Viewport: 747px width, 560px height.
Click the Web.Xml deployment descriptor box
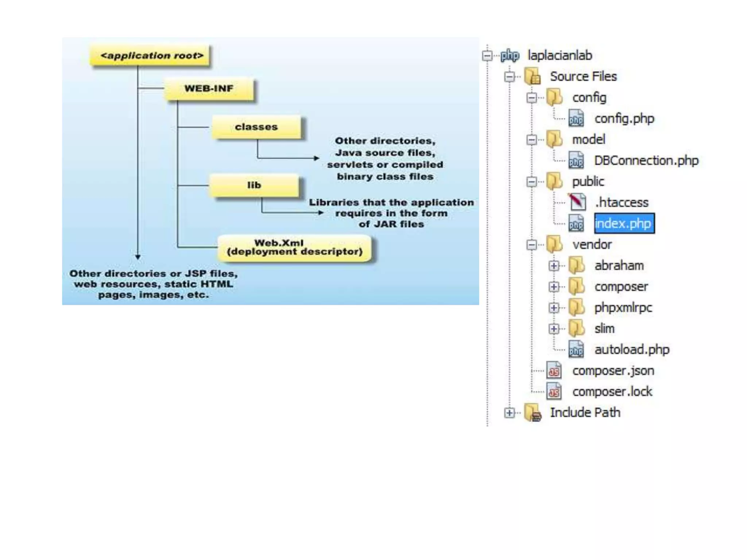(x=294, y=248)
